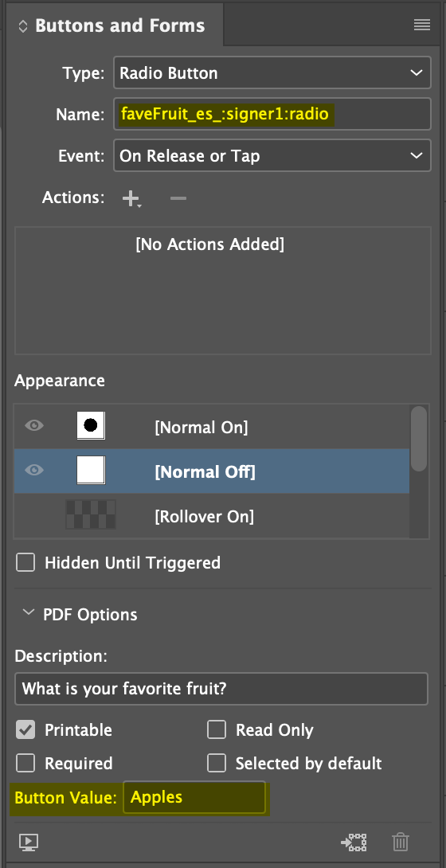Enable the Required checkbox
The height and width of the screenshot is (868, 446).
[x=25, y=764]
